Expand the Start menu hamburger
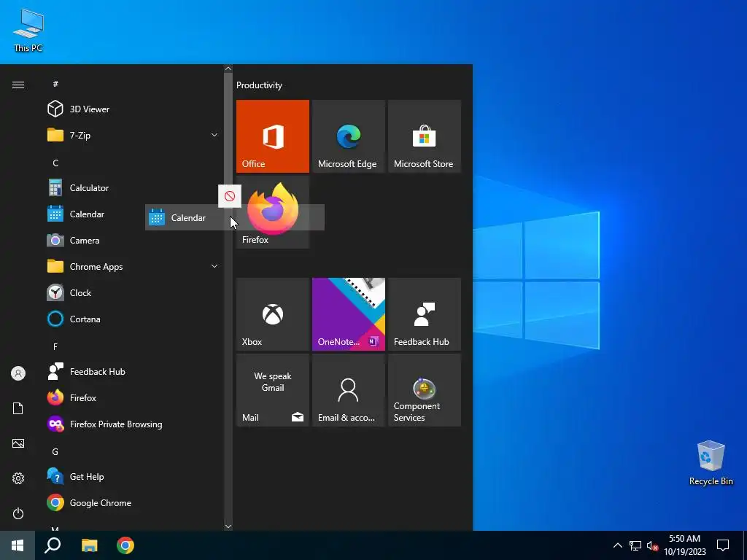This screenshot has width=747, height=560. click(x=18, y=85)
